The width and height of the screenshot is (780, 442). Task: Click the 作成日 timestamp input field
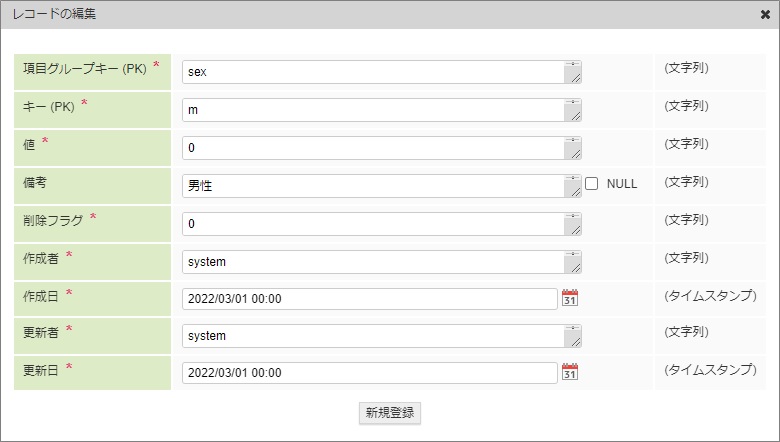(369, 299)
